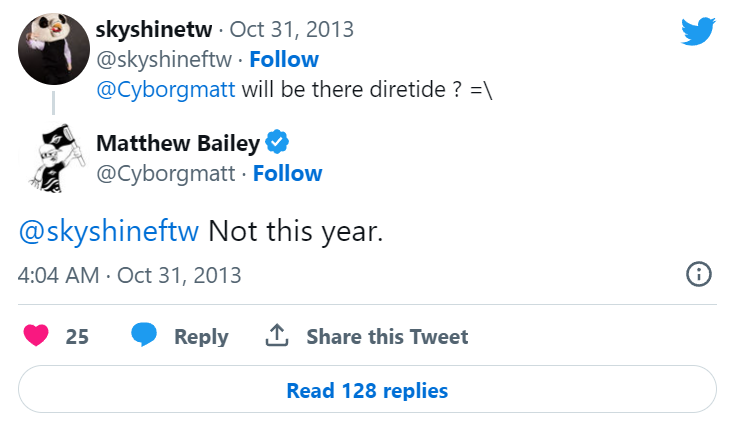The height and width of the screenshot is (430, 735).
Task: Follow @skyshineftw
Action: pyautogui.click(x=284, y=59)
